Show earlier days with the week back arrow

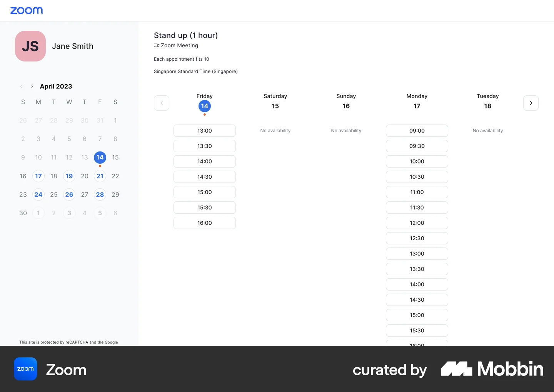point(162,103)
